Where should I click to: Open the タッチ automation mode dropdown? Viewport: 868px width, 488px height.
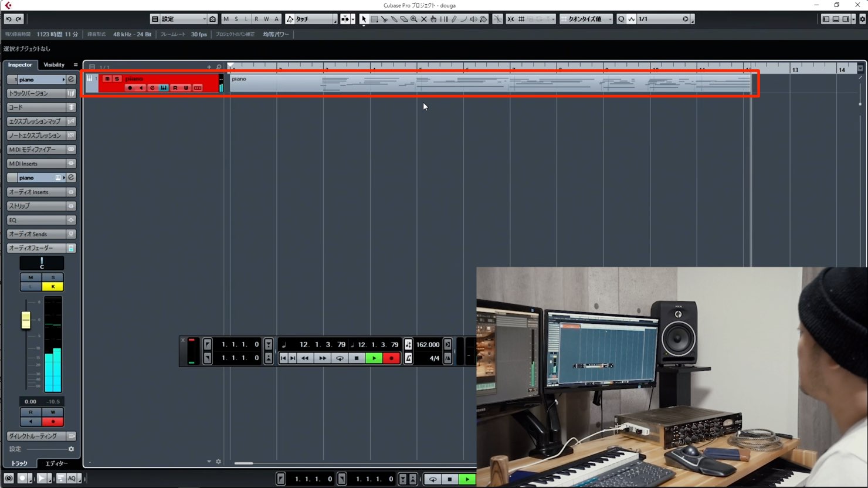[311, 19]
